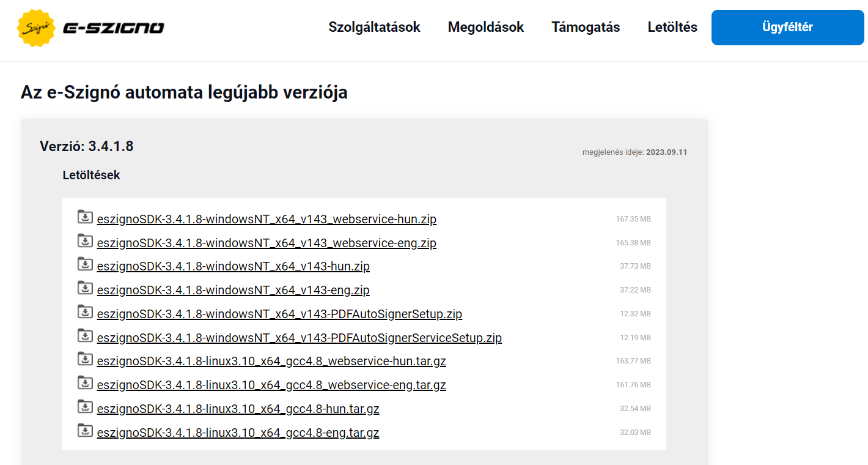Open the Támogatás menu

[x=586, y=27]
